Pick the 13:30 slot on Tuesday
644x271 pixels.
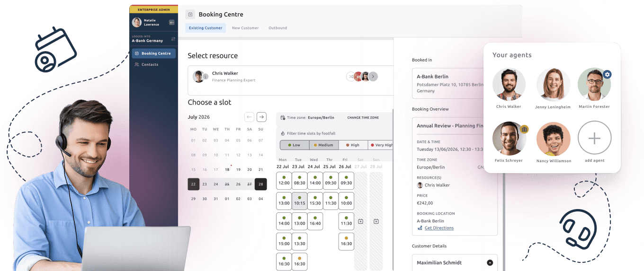click(x=300, y=242)
